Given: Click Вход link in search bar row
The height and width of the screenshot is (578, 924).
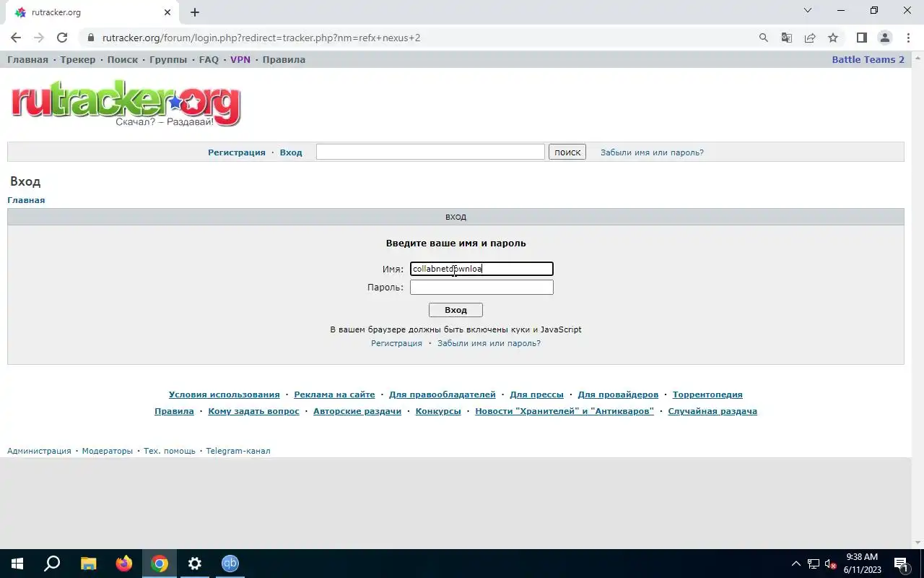Looking at the screenshot, I should point(291,152).
